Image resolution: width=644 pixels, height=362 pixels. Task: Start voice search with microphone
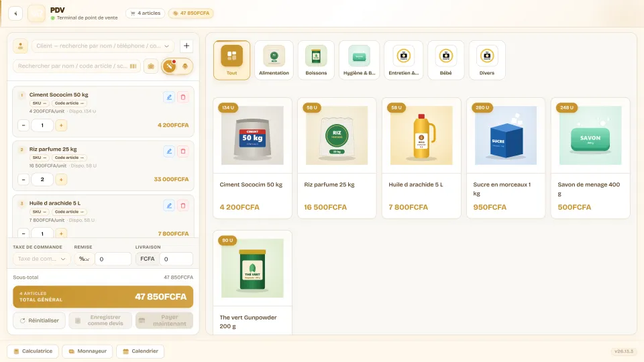tap(185, 66)
